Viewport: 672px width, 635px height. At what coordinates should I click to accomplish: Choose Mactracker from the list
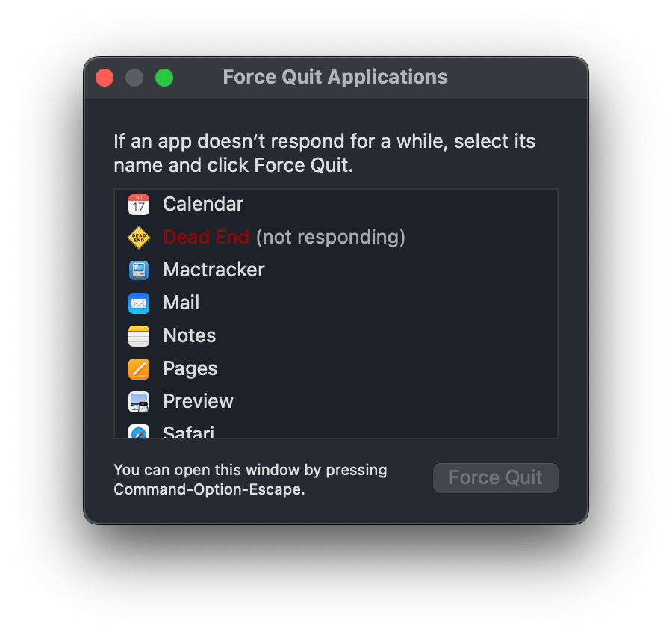(214, 270)
